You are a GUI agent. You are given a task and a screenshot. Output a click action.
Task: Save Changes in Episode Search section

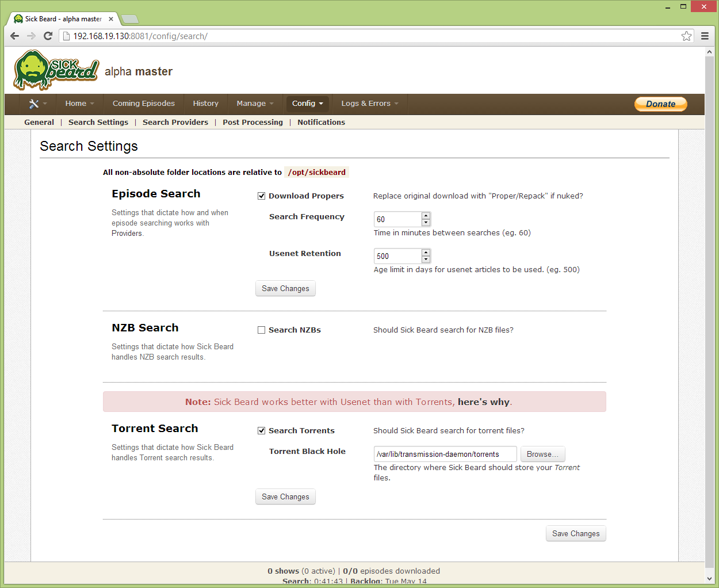[x=285, y=289]
